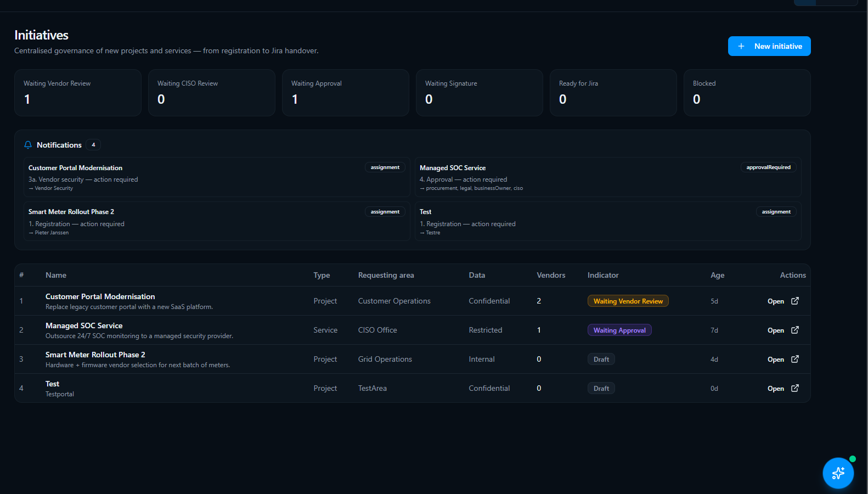Sort by the Name column header

tap(56, 275)
